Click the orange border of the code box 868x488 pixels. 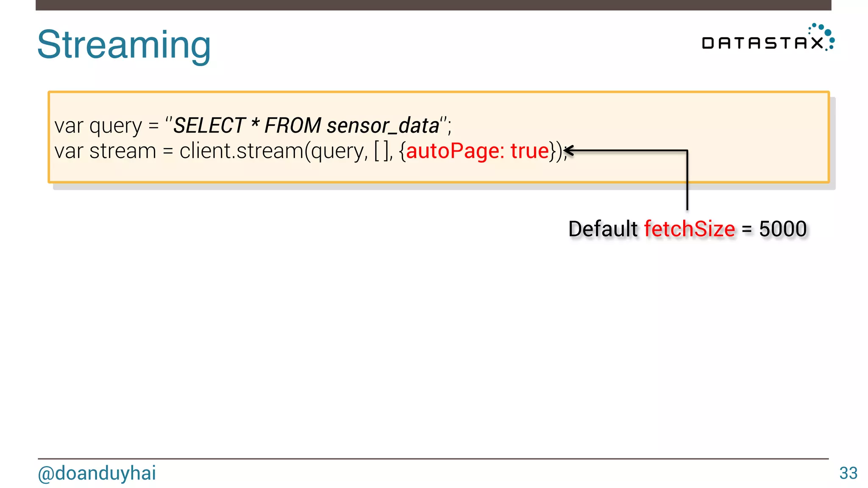coord(439,92)
